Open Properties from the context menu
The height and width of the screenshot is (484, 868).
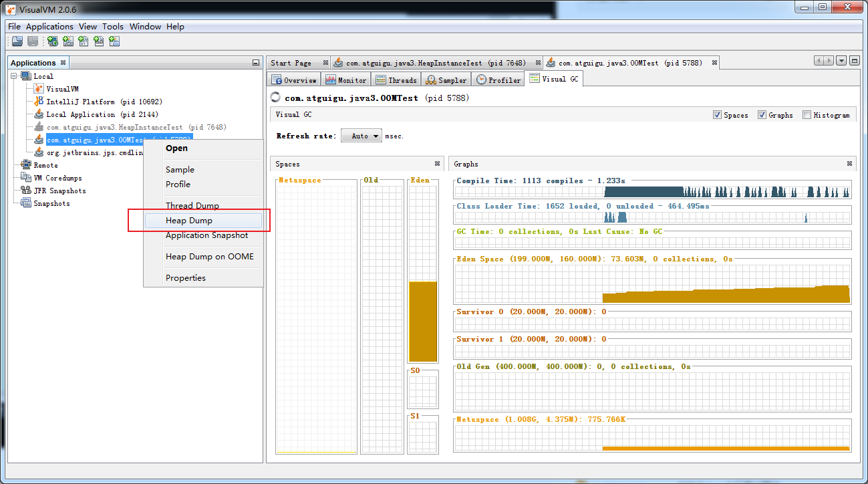point(204,278)
